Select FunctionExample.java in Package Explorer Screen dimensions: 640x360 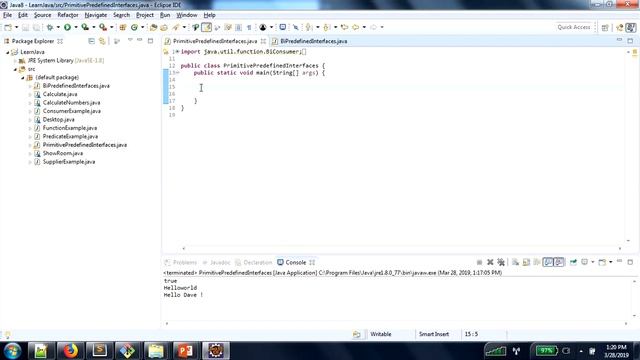pyautogui.click(x=70, y=128)
